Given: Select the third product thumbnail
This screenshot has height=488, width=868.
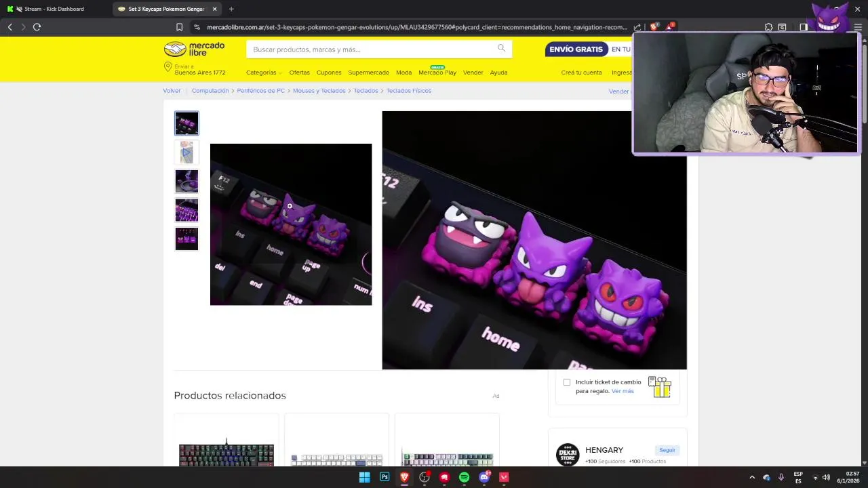Looking at the screenshot, I should 186,182.
